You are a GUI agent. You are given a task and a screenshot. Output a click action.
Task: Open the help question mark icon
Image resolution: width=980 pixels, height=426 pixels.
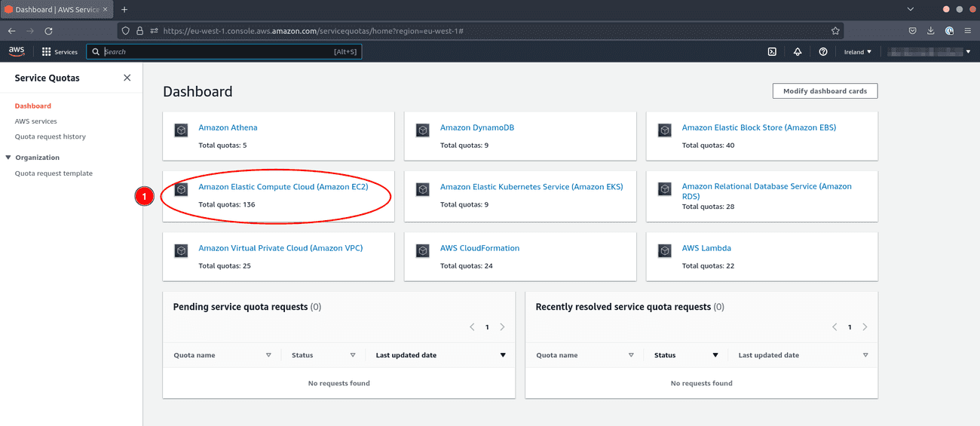(x=823, y=52)
